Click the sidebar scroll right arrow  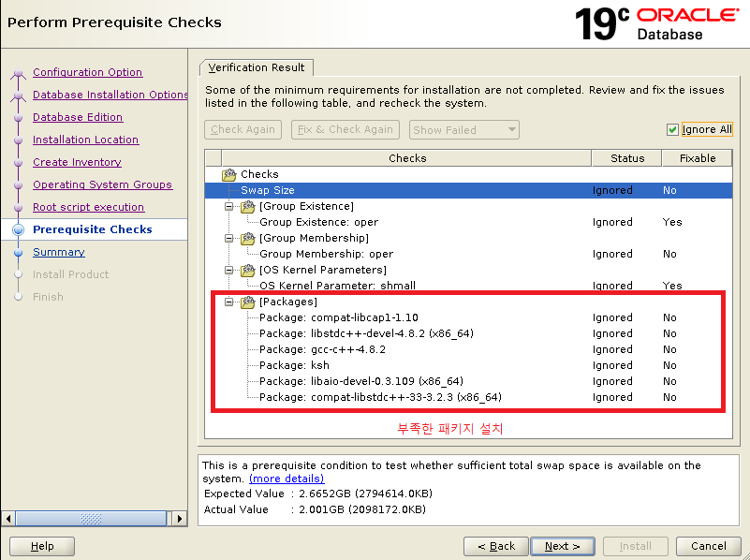pos(180,519)
